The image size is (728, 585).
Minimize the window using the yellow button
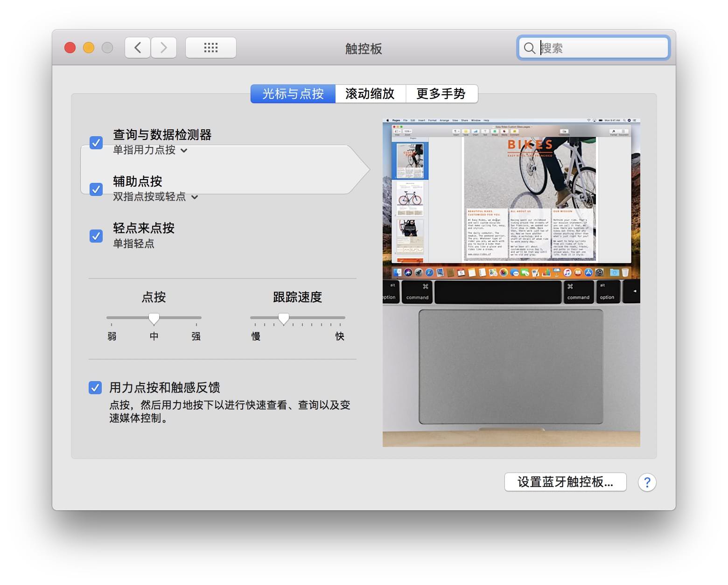[x=89, y=48]
